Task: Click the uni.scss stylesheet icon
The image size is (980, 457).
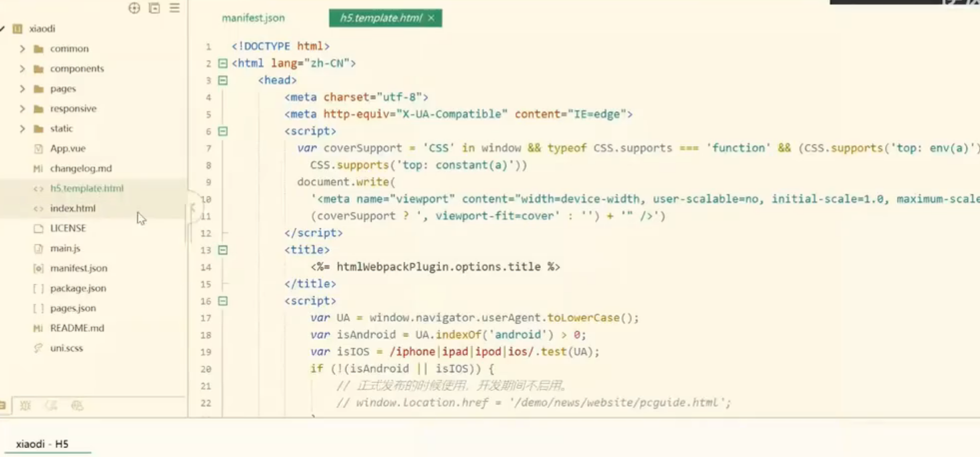Action: point(38,348)
